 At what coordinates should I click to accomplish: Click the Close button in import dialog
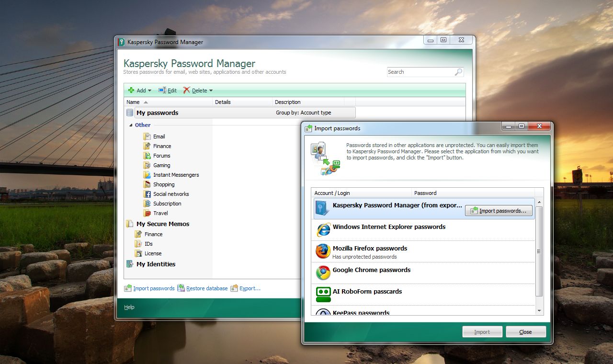click(526, 332)
